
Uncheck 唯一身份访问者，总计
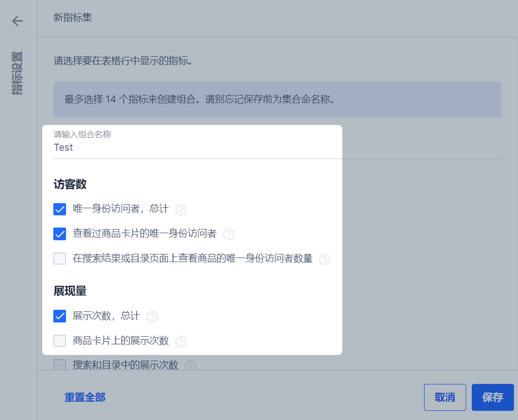(x=60, y=209)
